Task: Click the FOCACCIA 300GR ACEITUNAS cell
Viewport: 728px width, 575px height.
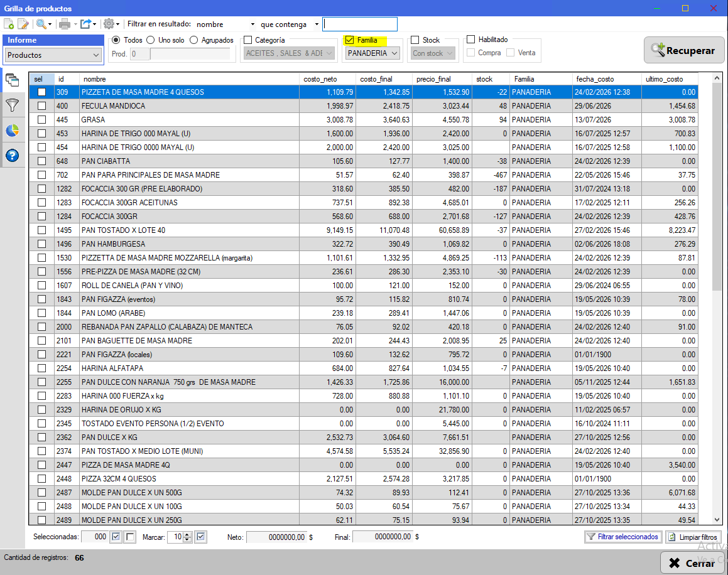Action: 189,202
